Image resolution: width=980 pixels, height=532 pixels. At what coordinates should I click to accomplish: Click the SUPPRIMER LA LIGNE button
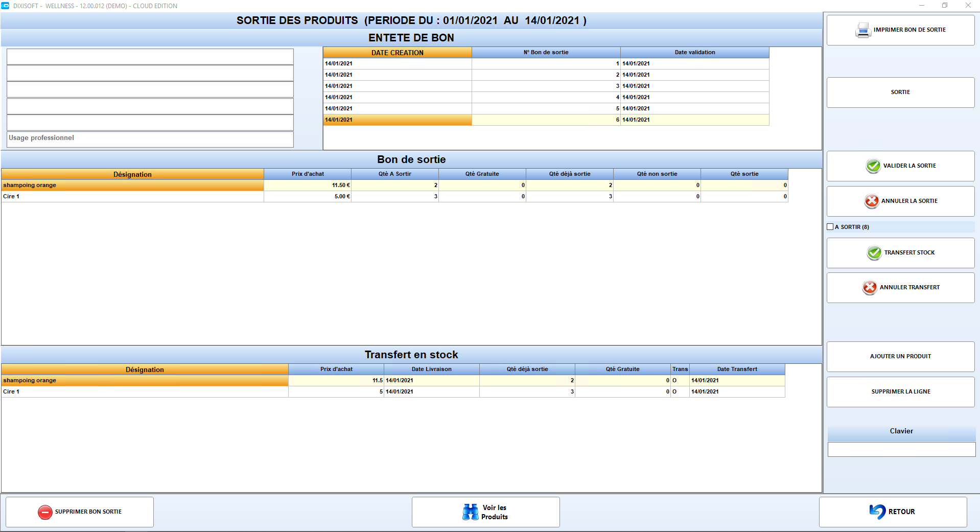[x=900, y=392]
